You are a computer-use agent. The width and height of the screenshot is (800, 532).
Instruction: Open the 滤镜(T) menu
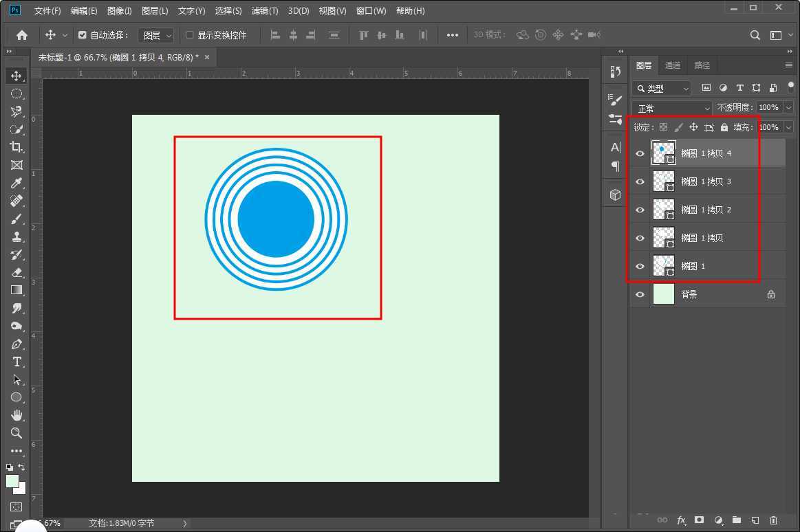point(265,11)
